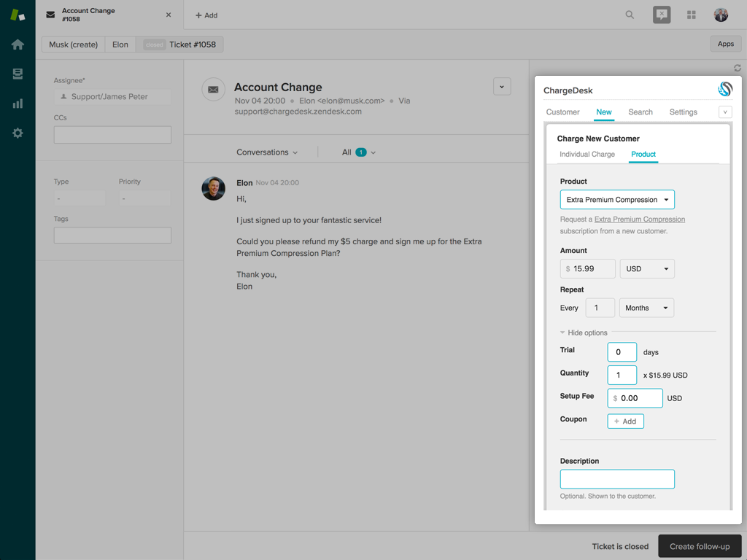Click the user profile avatar
The image size is (747, 560).
point(721,15)
